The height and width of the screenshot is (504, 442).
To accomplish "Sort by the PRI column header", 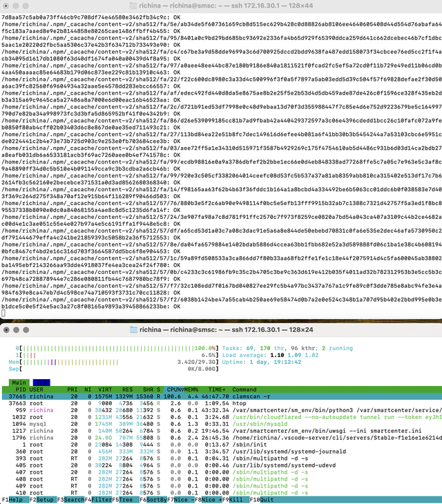I will click(73, 389).
